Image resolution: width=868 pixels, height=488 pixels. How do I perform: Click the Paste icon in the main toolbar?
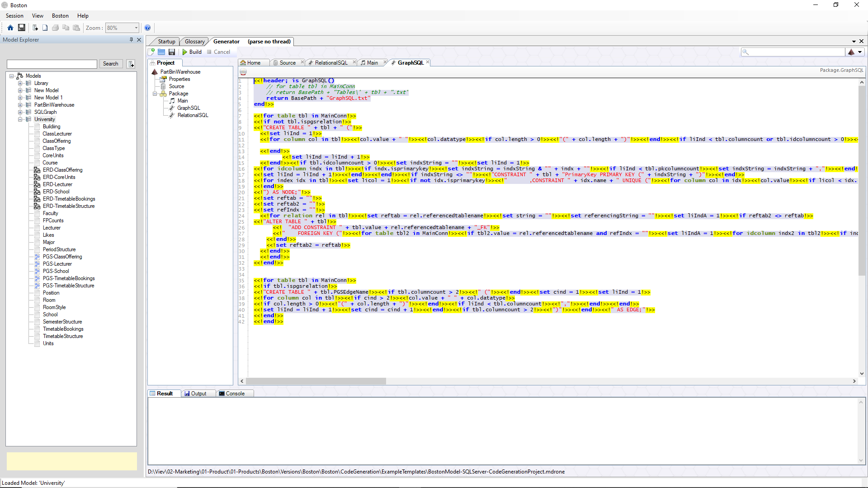76,28
